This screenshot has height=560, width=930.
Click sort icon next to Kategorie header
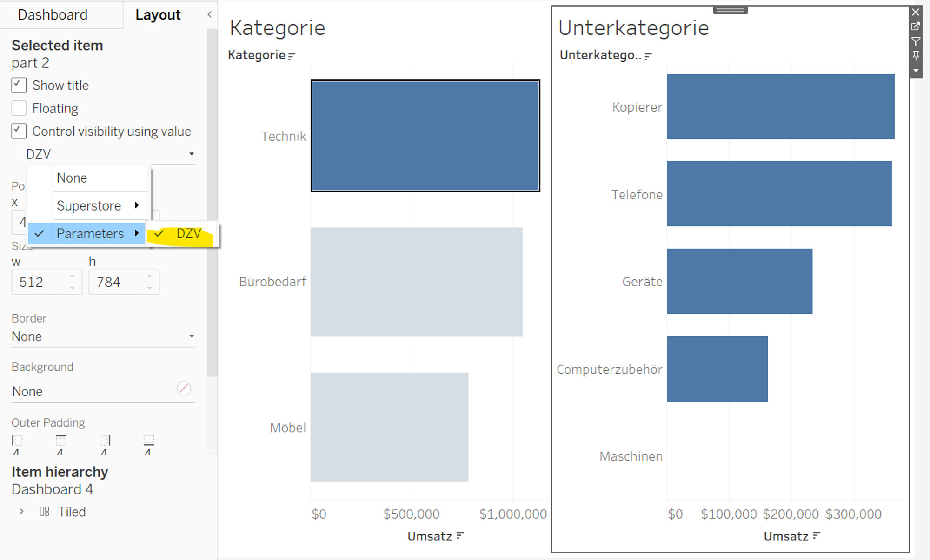tap(292, 56)
